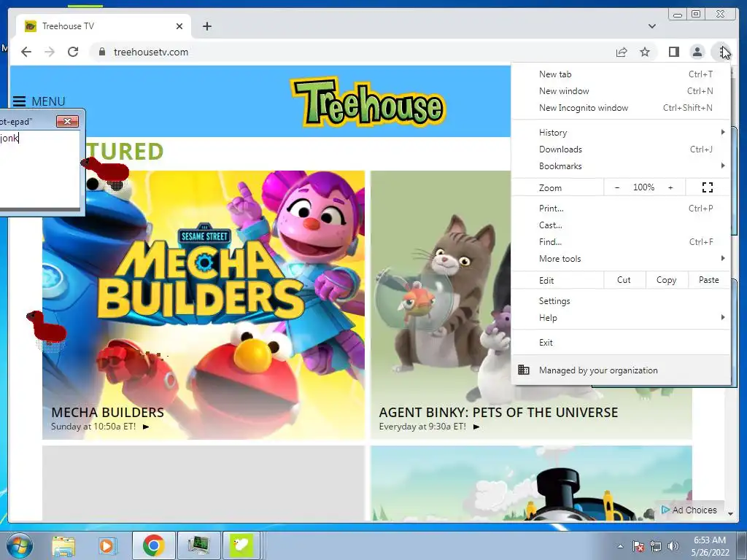The height and width of the screenshot is (560, 747).
Task: Click Paste in the Edit row
Action: 709,280
